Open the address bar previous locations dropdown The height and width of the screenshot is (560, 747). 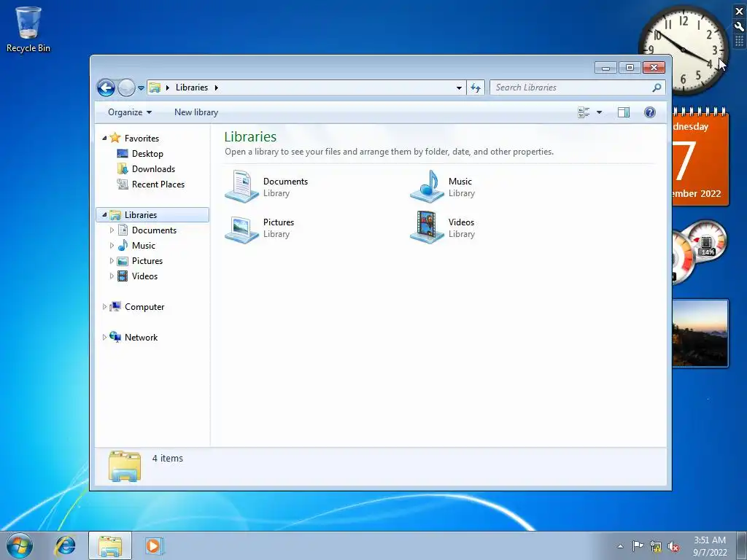click(x=459, y=87)
